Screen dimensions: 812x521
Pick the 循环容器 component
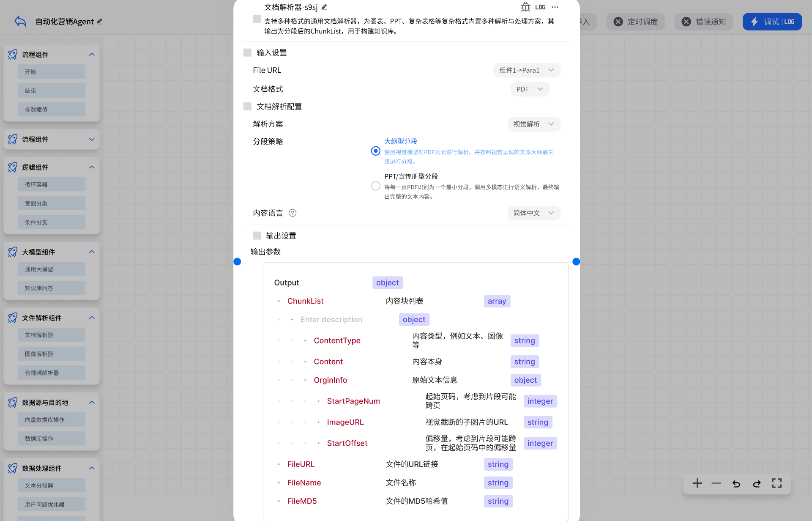click(52, 184)
